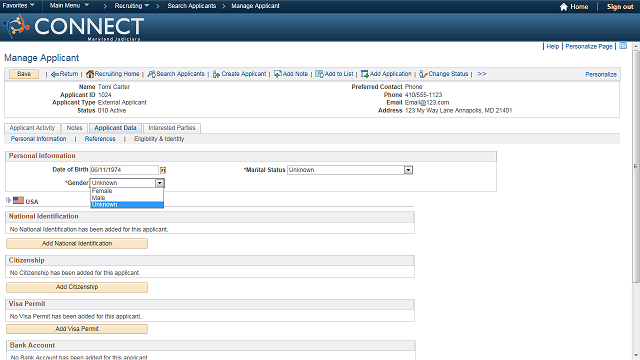
Task: Click Add National Identification button
Action: 77,243
